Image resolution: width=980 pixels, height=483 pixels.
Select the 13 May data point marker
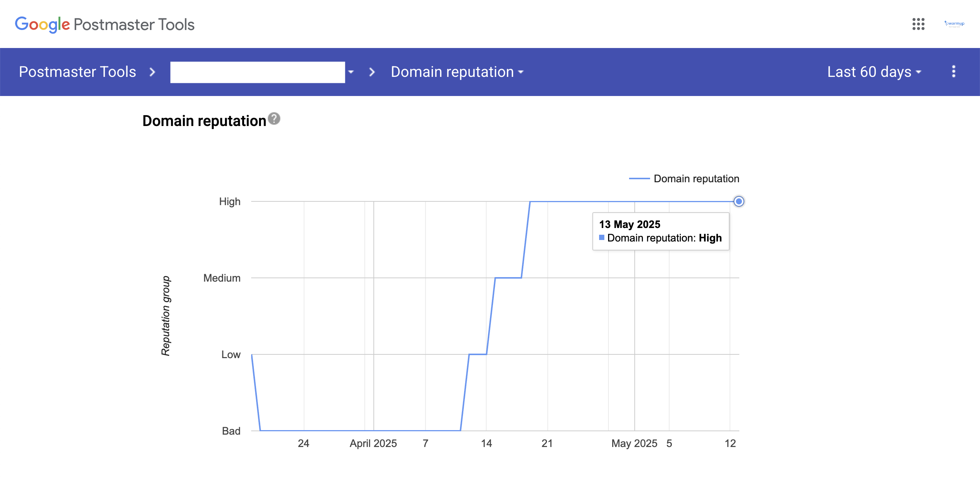[739, 201]
